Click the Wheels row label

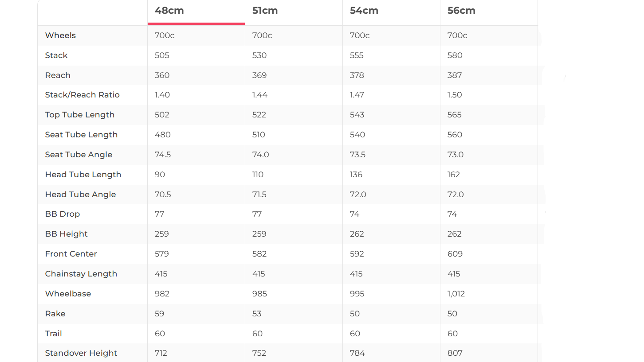pyautogui.click(x=60, y=35)
